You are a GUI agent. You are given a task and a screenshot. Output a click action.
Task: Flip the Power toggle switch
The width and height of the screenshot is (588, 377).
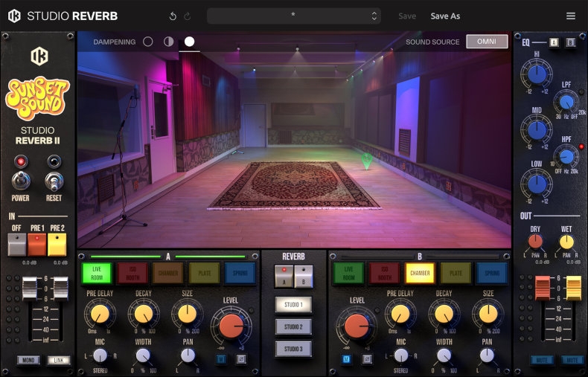pyautogui.click(x=20, y=181)
